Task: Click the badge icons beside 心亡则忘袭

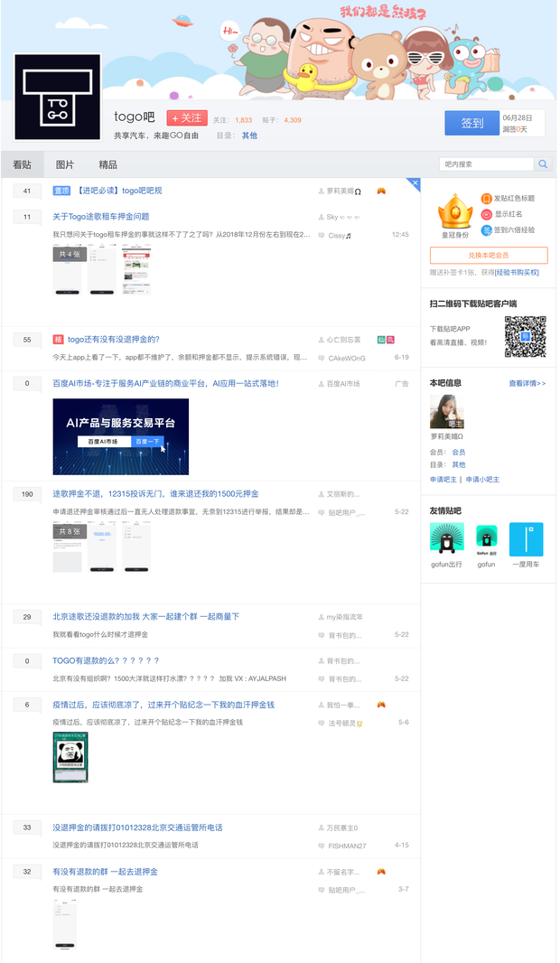Action: point(386,340)
